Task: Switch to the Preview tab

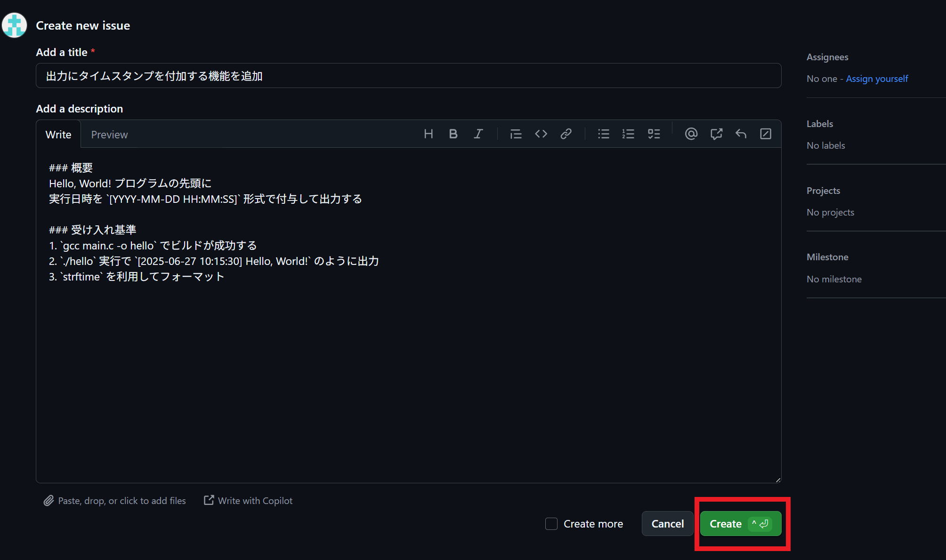Action: pos(109,134)
